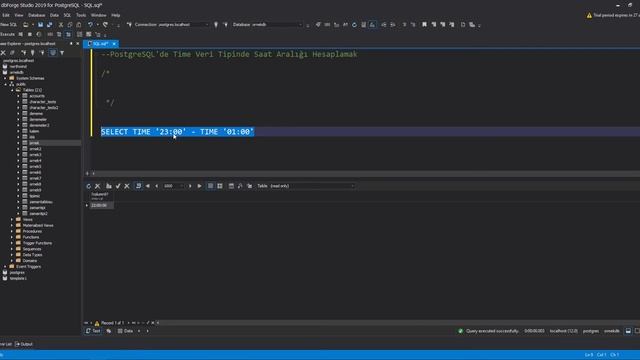Open the View menu
Image resolution: width=640 pixels, height=360 pixels.
(x=19, y=15)
